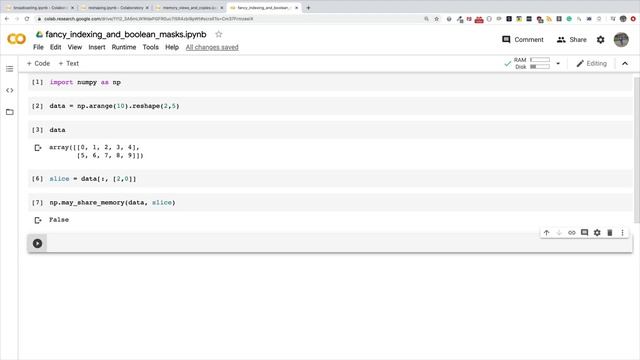This screenshot has width=640, height=360.
Task: Open the Help menu
Action: [172, 47]
